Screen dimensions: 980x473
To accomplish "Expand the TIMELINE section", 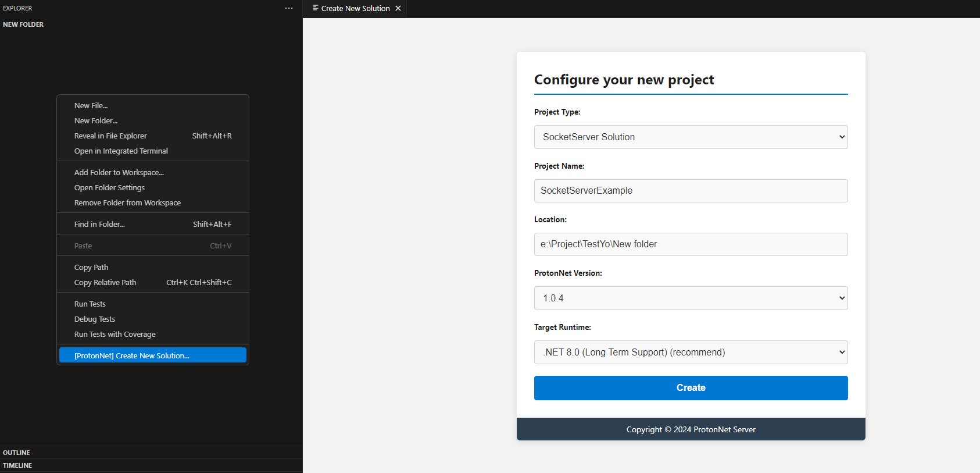I will [151, 465].
